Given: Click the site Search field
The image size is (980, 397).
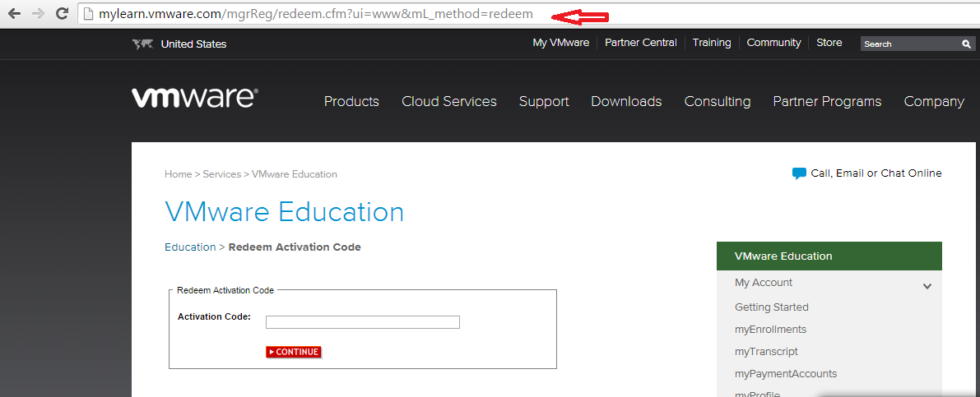Looking at the screenshot, I should coord(910,44).
